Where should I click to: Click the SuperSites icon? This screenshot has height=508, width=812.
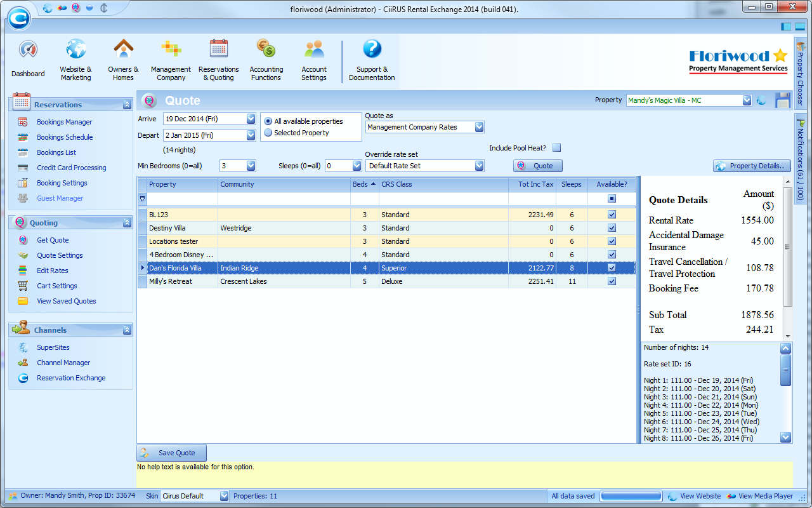[23, 347]
